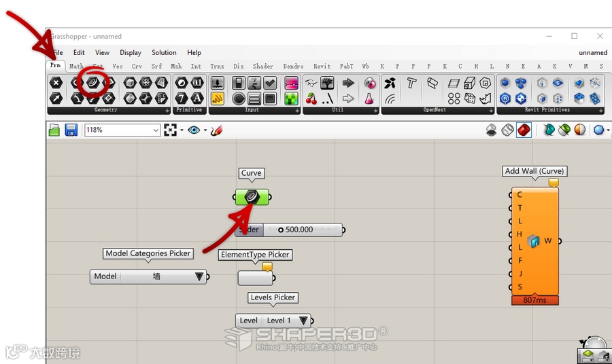Choose the OpenNest dice randomize icon
This screenshot has width=612, height=364.
469,98
